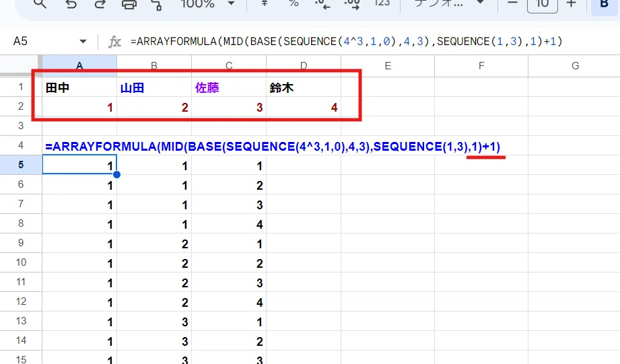Select cell B2 with red value 2
The height and width of the screenshot is (364, 620).
[154, 107]
